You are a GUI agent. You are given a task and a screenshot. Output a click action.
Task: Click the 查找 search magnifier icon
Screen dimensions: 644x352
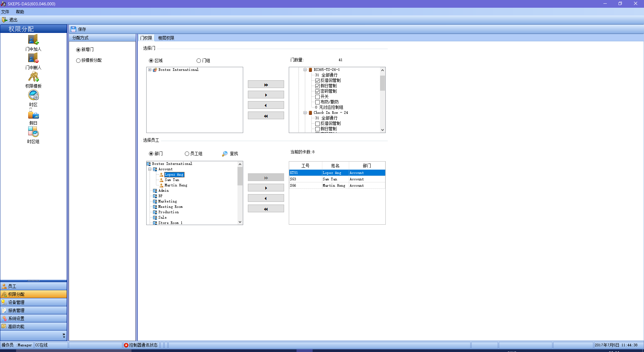[x=225, y=154]
